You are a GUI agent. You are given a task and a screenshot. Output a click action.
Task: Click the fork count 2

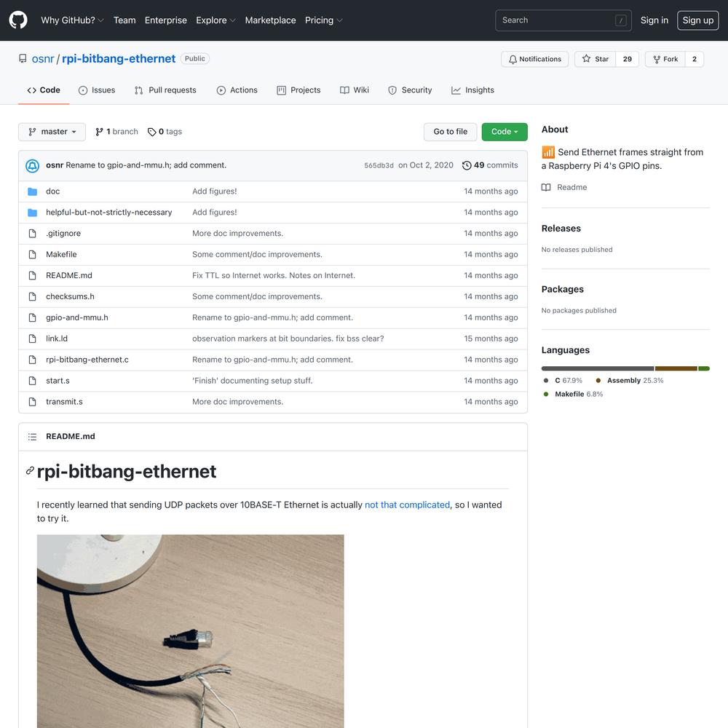click(694, 60)
